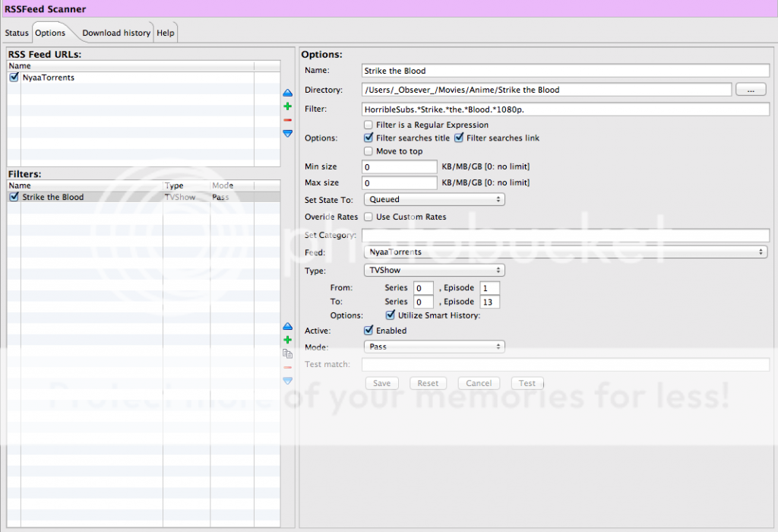Add a new RSS feed URL

pos(287,106)
